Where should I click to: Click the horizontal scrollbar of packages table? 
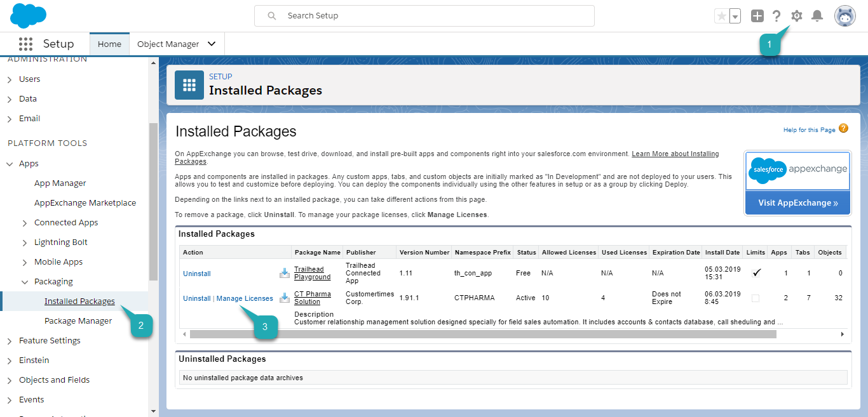[x=483, y=334]
